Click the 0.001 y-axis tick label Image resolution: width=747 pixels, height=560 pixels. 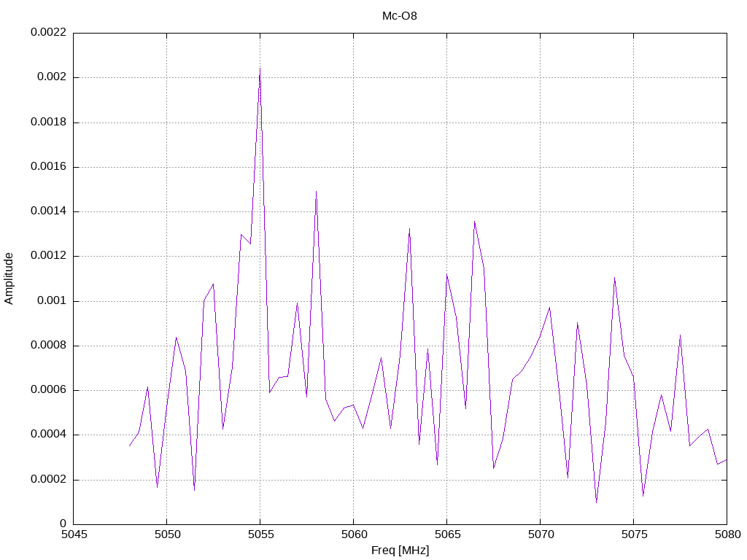pyautogui.click(x=52, y=301)
